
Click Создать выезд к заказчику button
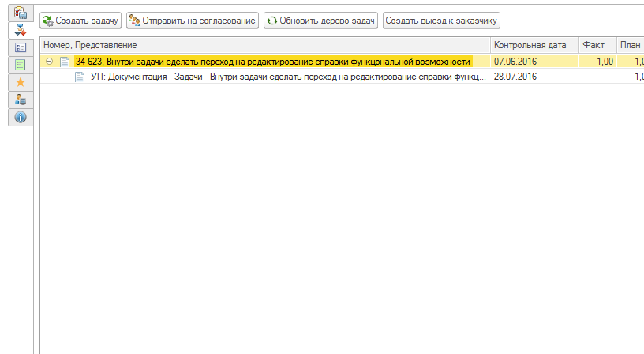441,20
